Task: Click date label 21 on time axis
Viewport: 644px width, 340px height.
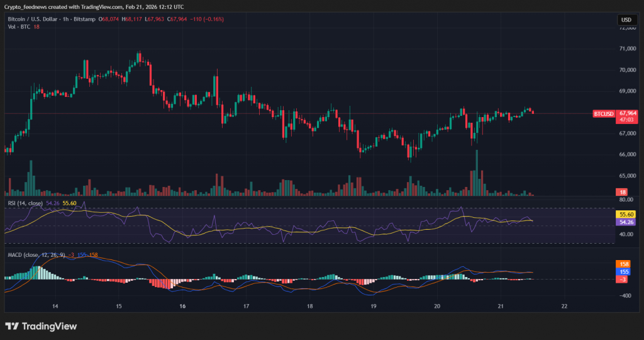Action: point(501,306)
